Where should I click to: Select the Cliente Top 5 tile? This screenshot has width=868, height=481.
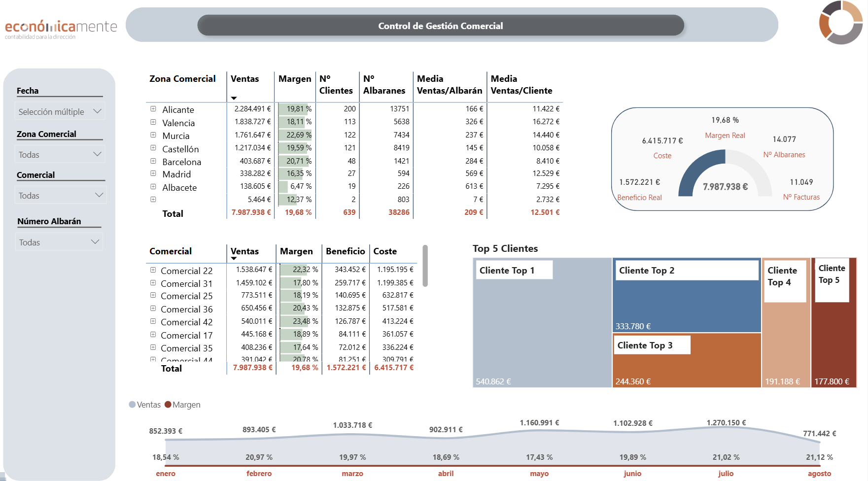pos(834,322)
